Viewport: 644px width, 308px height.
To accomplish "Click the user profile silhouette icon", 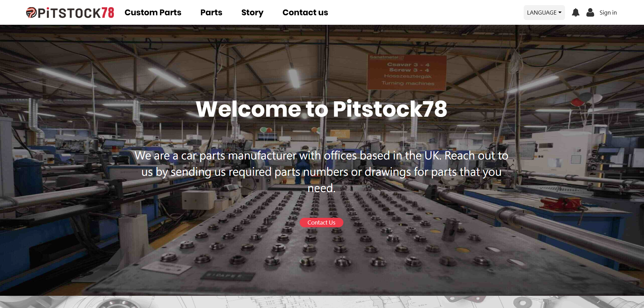I will (x=590, y=13).
